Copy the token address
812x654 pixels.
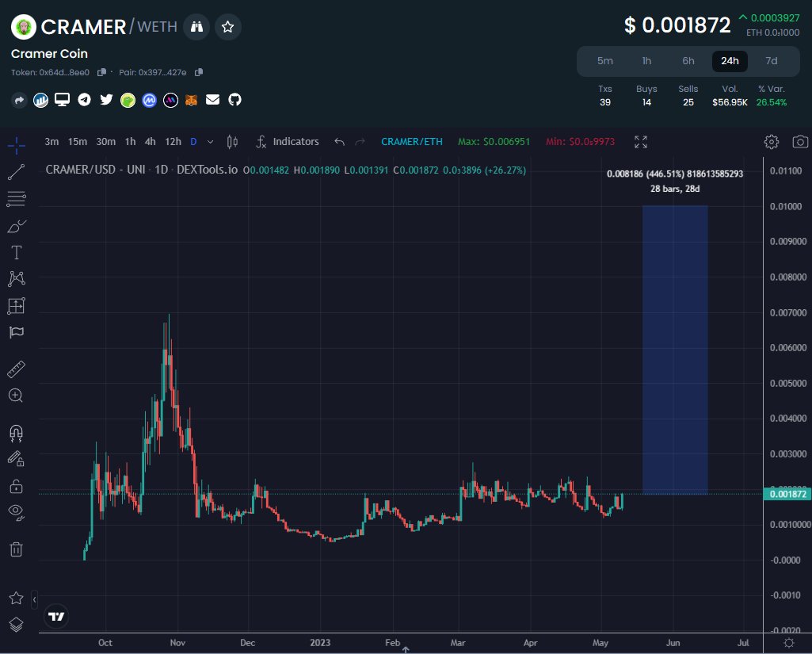[101, 72]
